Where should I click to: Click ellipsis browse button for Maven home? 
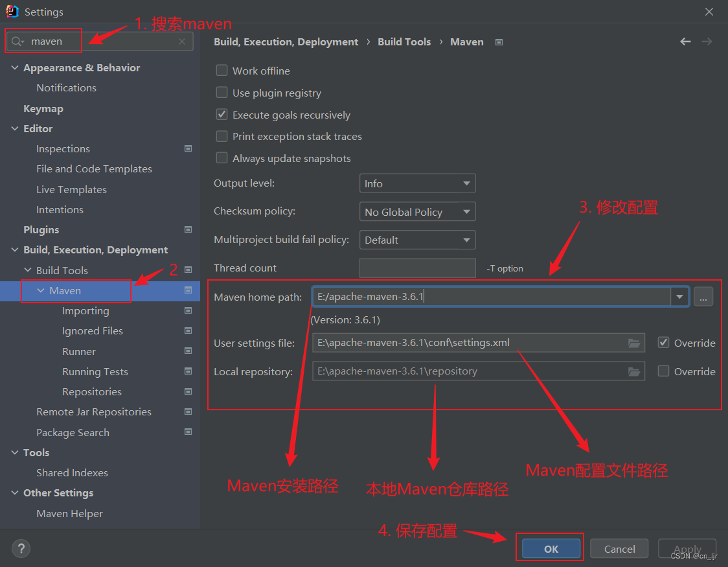(703, 297)
